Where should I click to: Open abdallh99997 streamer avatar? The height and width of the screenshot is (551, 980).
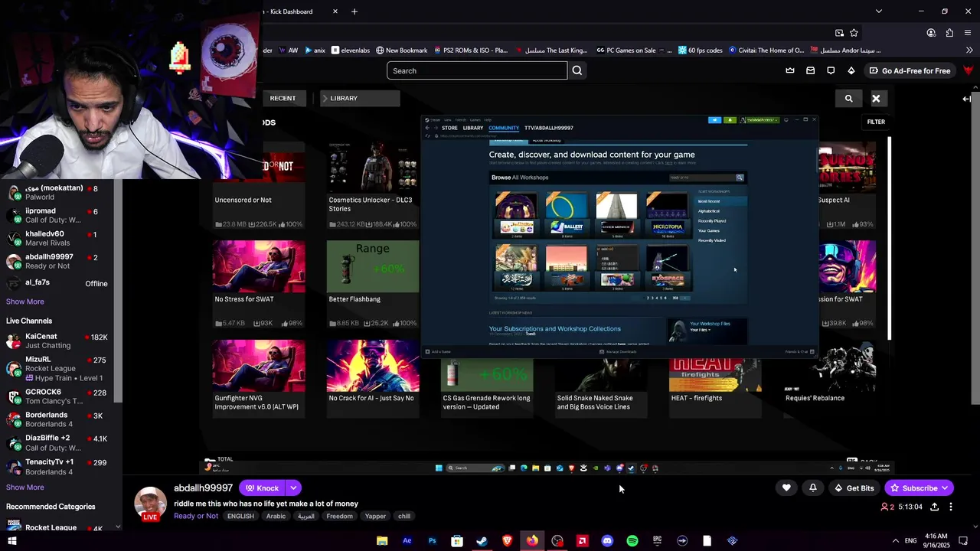(x=150, y=503)
